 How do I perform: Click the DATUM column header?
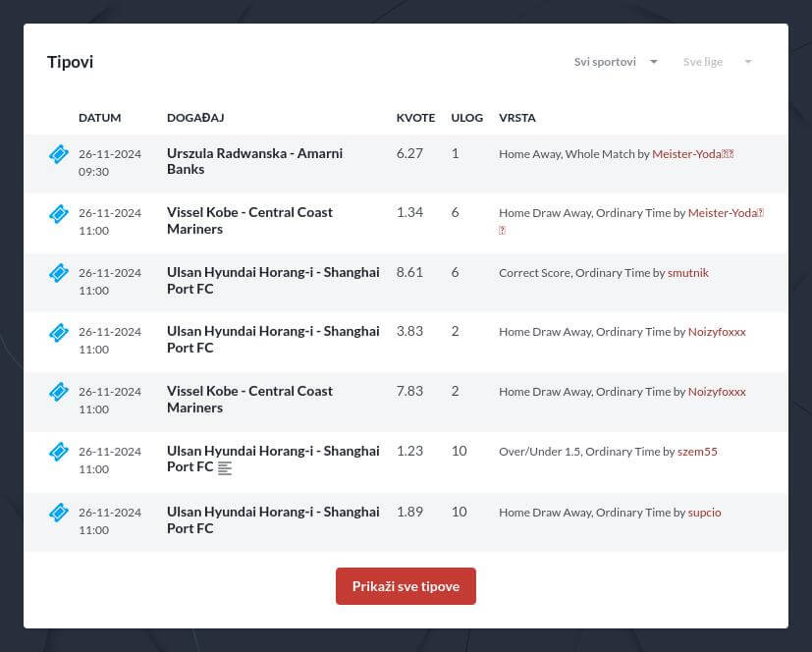coord(99,118)
